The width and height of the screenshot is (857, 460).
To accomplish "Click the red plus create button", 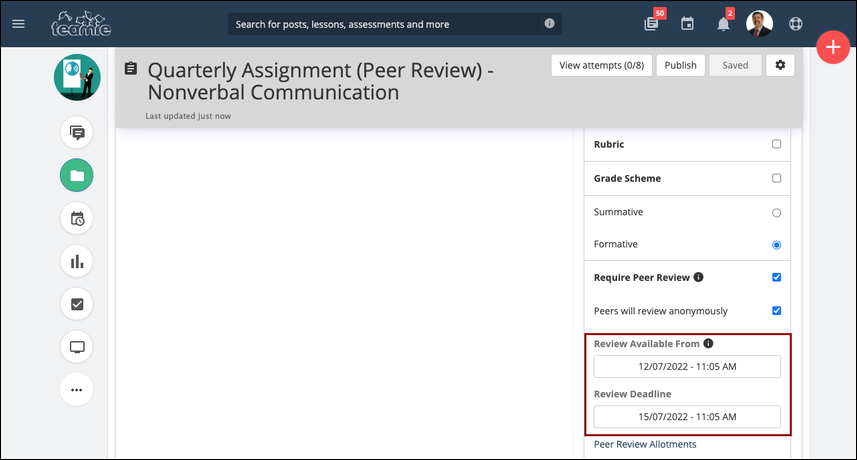I will (x=833, y=47).
